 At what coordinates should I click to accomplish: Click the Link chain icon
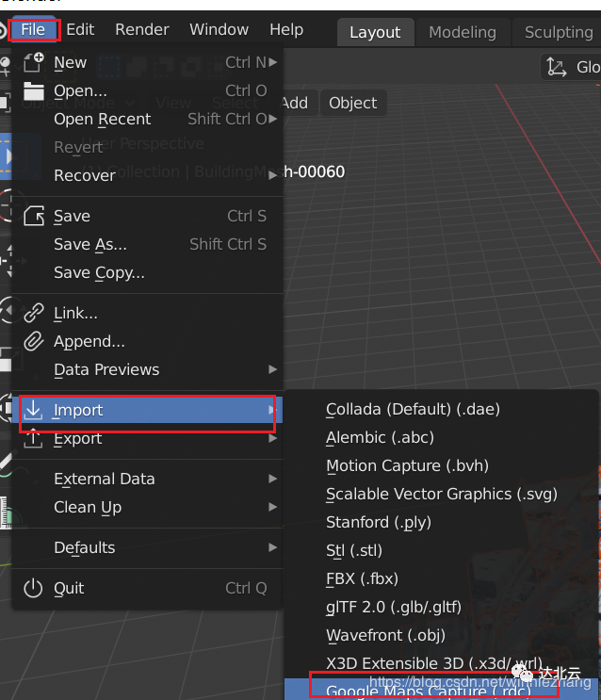34,313
